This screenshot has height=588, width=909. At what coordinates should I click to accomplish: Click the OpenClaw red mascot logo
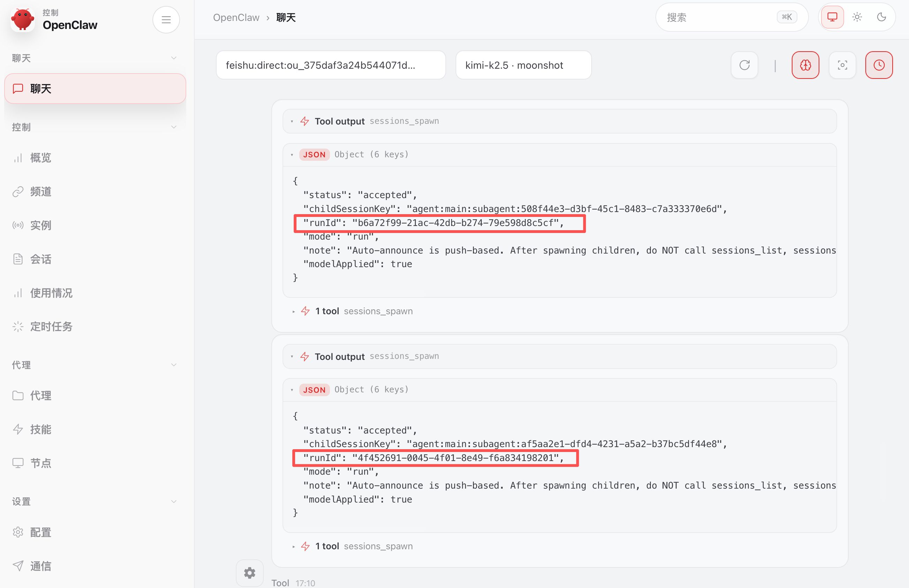tap(23, 20)
